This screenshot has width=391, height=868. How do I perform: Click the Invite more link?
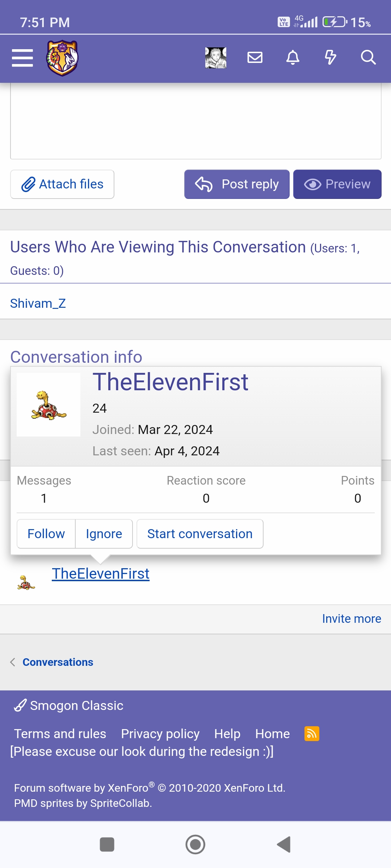point(352,619)
